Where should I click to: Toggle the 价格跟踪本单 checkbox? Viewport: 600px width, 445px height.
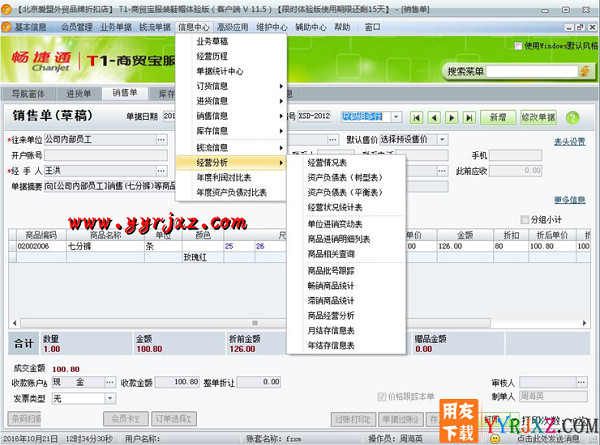pyautogui.click(x=381, y=396)
